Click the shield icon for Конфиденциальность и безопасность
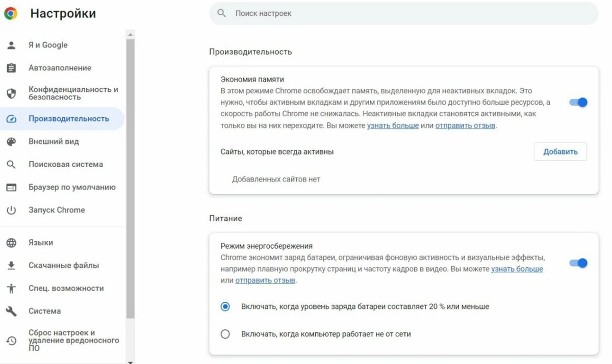This screenshot has width=612, height=364. [11, 93]
